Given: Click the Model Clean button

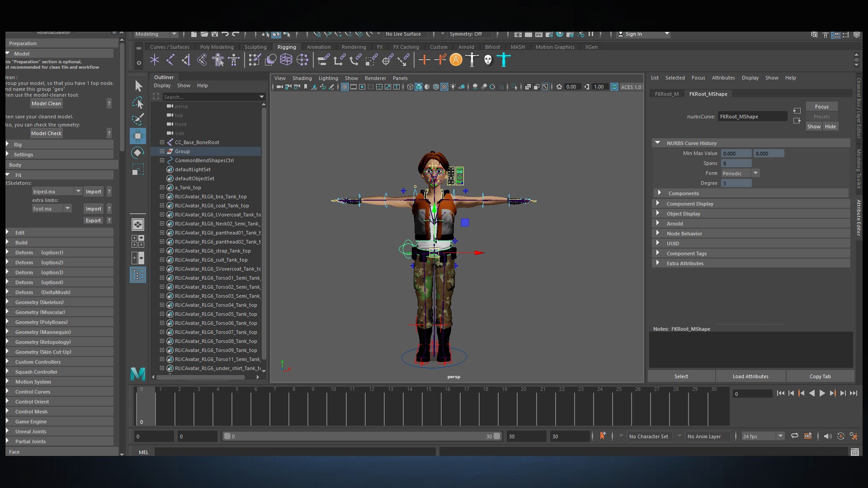Looking at the screenshot, I should coord(46,103).
